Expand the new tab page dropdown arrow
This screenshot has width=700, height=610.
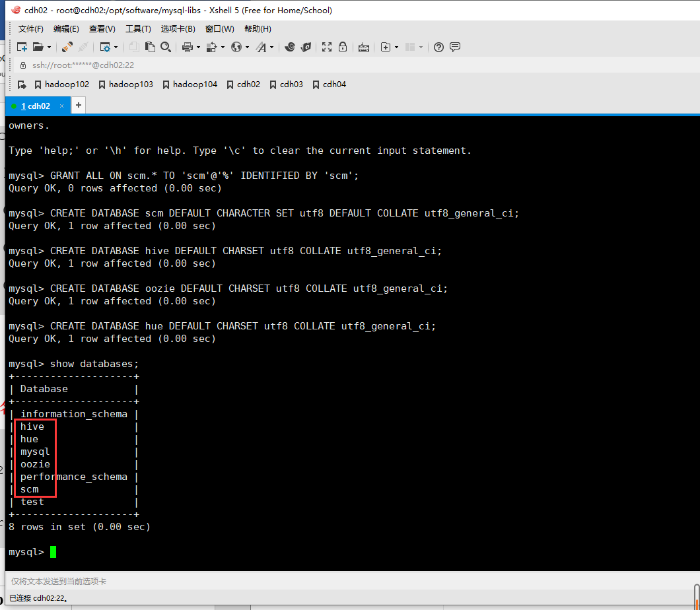(396, 47)
